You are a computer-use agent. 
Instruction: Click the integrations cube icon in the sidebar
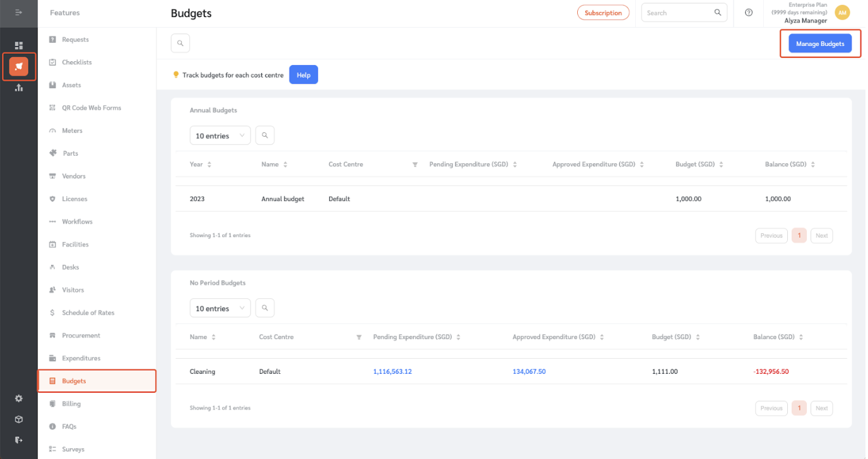(x=18, y=419)
